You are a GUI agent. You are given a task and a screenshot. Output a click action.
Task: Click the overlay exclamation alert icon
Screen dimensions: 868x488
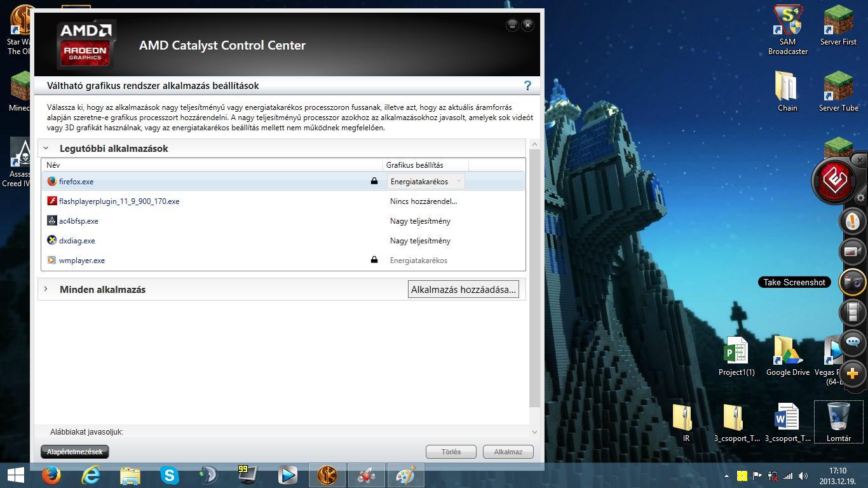[853, 221]
